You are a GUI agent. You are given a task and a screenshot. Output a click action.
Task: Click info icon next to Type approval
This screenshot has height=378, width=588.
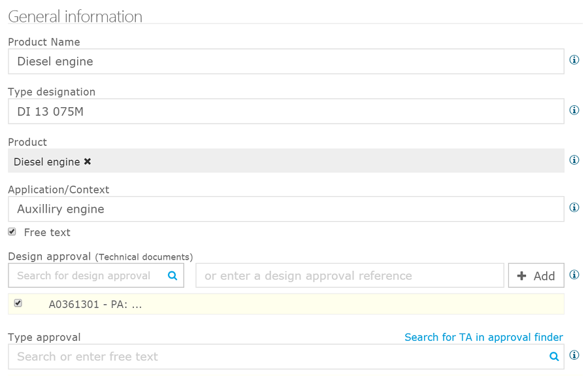574,355
